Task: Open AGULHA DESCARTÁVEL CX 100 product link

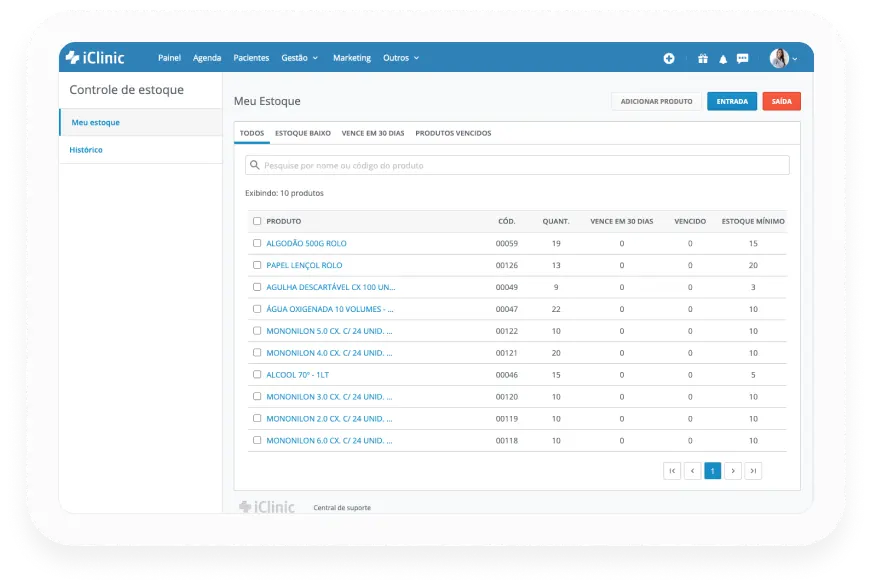Action: point(330,287)
